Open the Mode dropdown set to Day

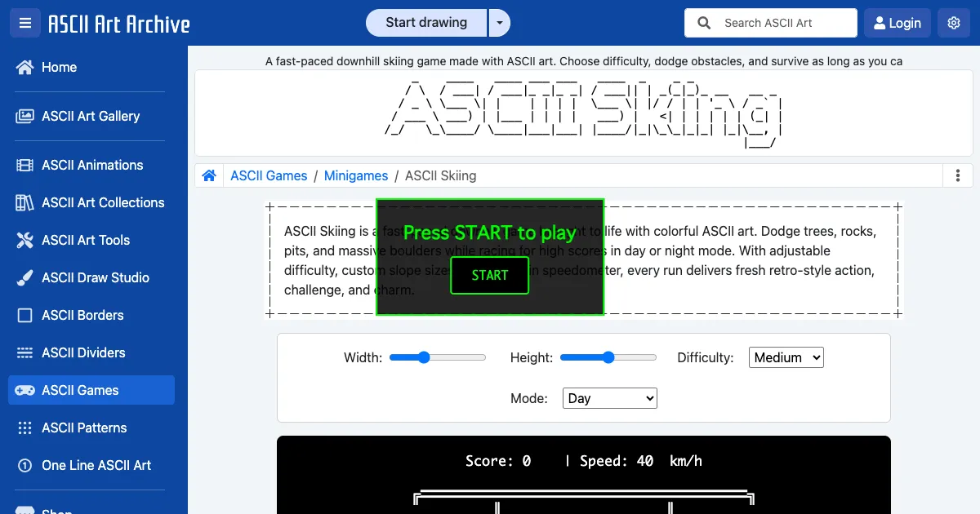point(609,398)
